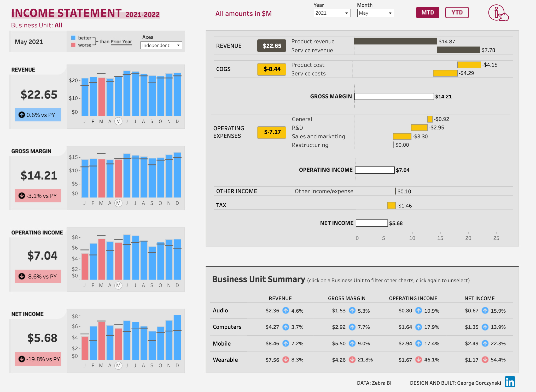Click the up arrow beside Computers gross margin
Image resolution: width=536 pixels, height=392 pixels.
(352, 327)
